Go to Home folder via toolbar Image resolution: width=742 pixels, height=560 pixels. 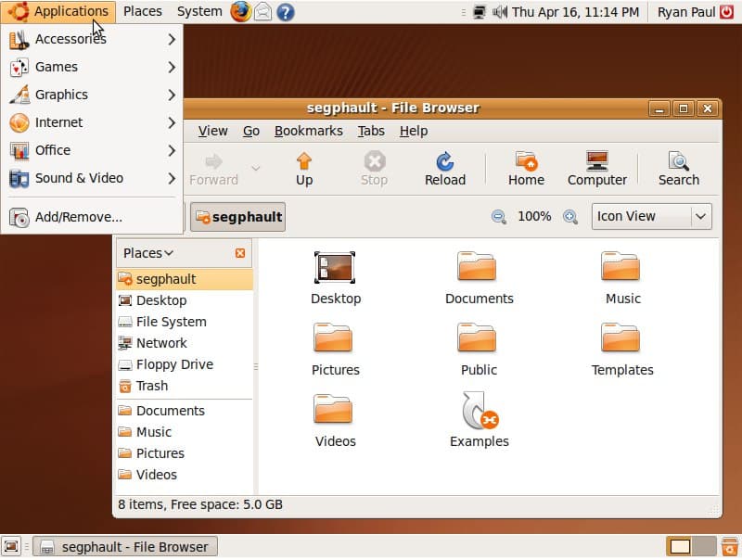tap(526, 168)
